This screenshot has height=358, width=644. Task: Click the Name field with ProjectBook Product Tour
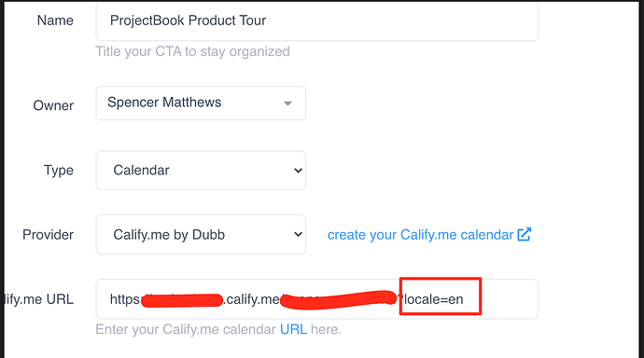click(316, 21)
